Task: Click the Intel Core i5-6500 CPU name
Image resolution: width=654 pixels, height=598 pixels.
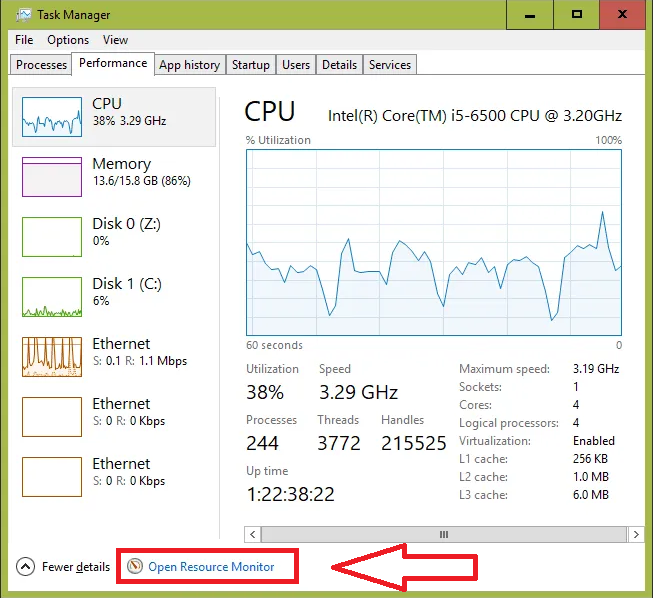Action: coord(475,116)
